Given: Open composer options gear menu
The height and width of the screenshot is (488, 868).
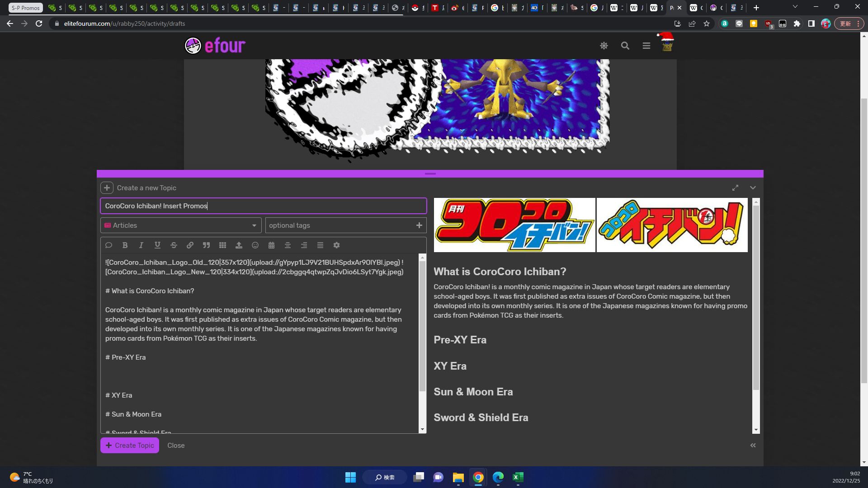Looking at the screenshot, I should (x=336, y=245).
